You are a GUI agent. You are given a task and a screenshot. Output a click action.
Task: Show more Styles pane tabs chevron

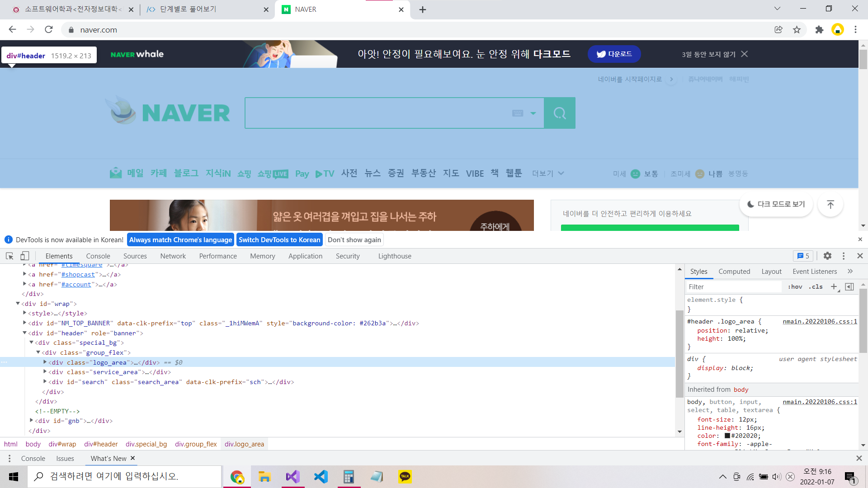pyautogui.click(x=850, y=271)
